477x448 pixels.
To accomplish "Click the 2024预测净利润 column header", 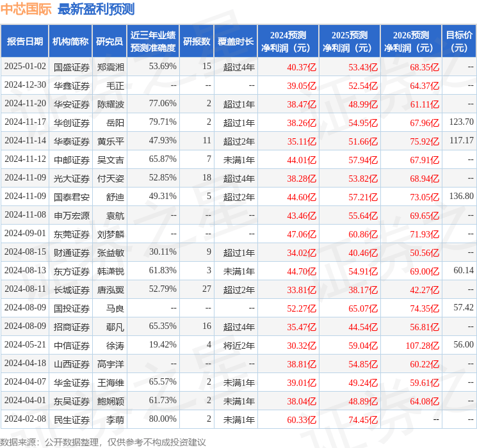I will pos(288,41).
